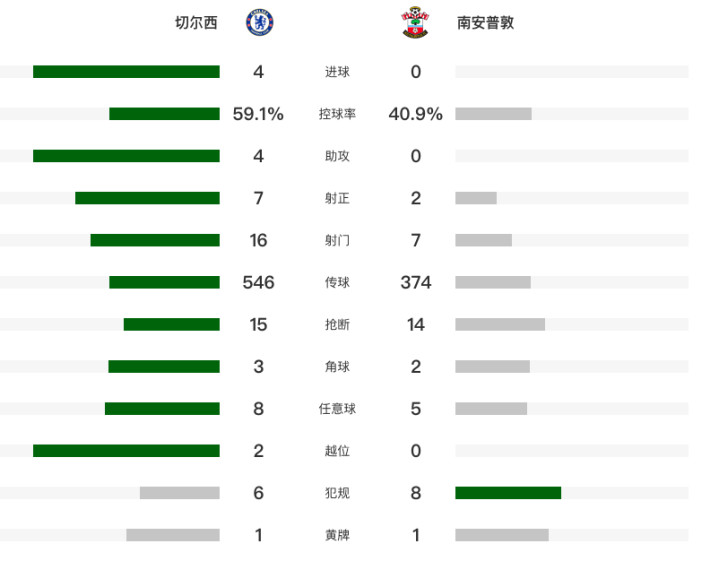Click Southampton's gray 40.9% possession bar
Viewport: 719px width, 561px height.
(x=493, y=114)
